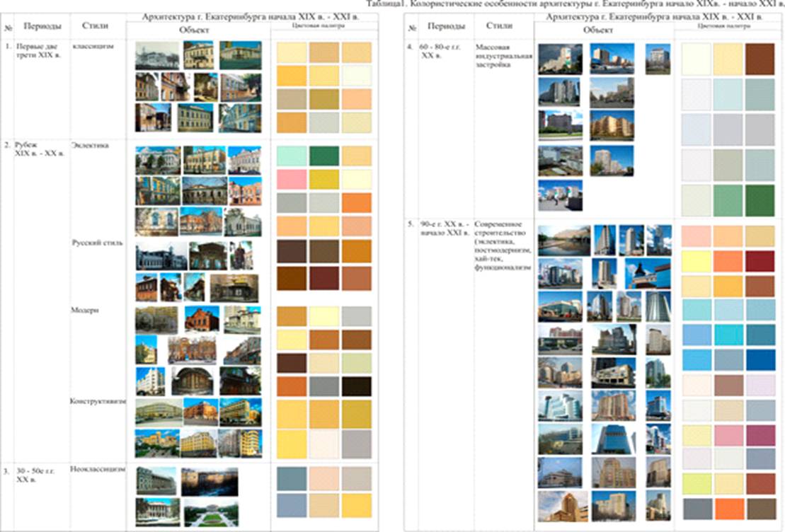785x532 pixels.
Task: Click the dark red swatch in Современное строительство palette
Action: [760, 261]
